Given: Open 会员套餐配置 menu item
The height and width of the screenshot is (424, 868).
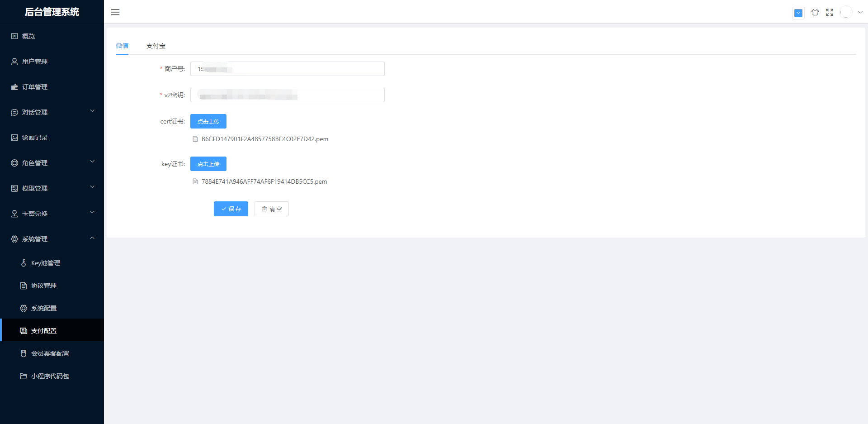Looking at the screenshot, I should click(50, 353).
